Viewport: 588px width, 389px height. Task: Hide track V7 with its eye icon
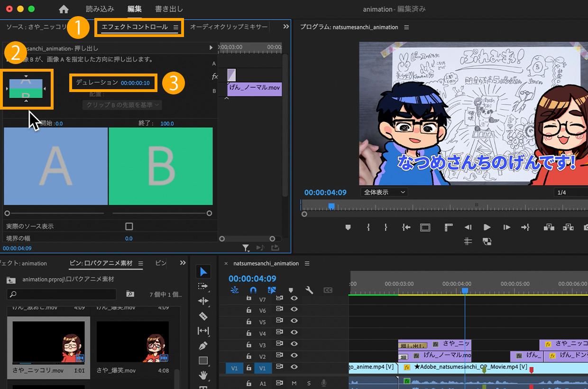(294, 298)
